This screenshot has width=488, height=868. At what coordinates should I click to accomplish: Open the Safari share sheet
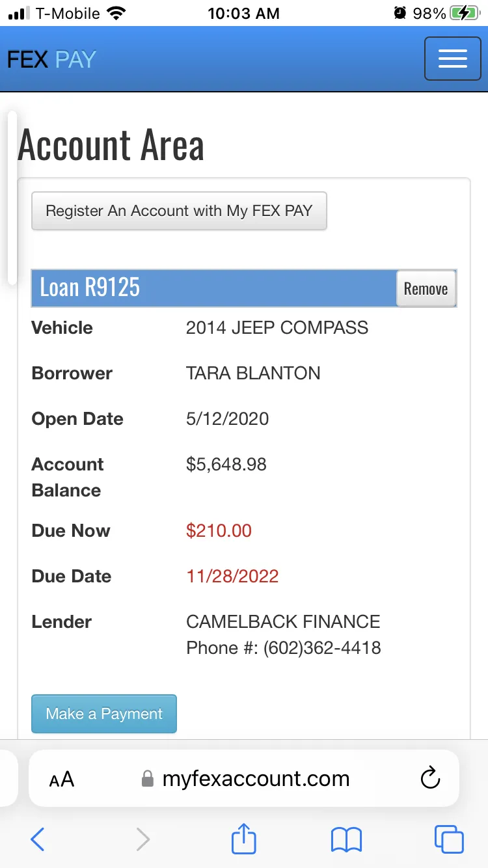click(244, 838)
